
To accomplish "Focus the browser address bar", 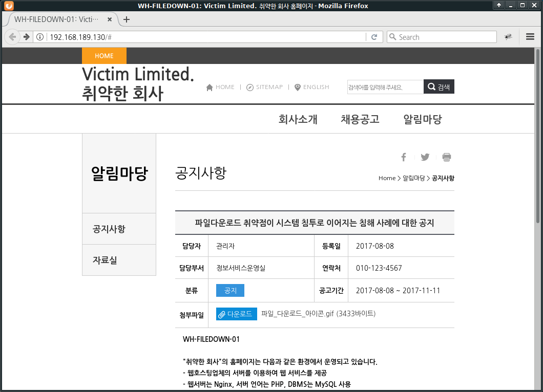I will (206, 37).
